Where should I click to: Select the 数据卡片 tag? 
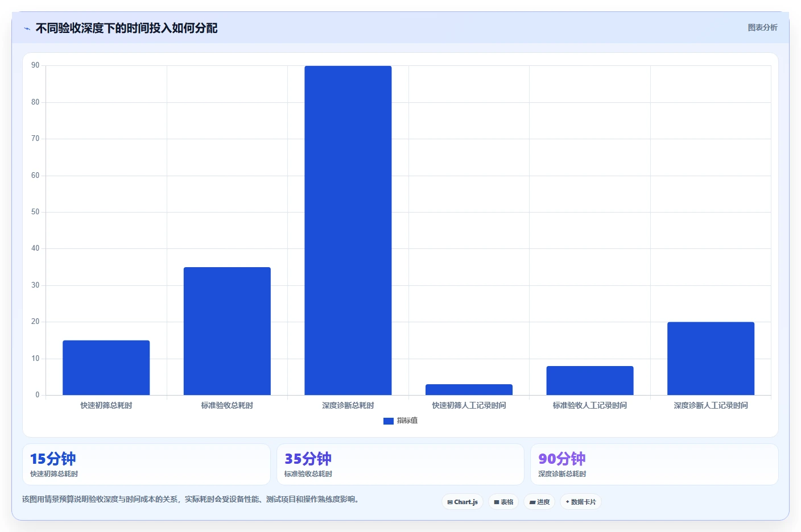click(581, 502)
